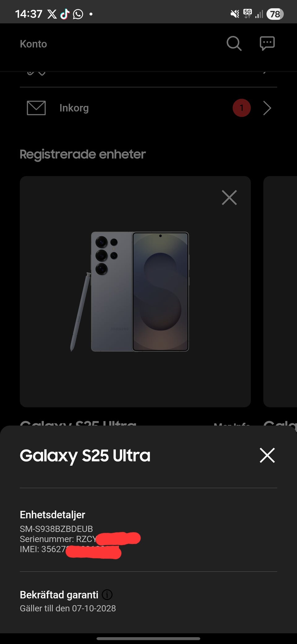Screen dimensions: 297x644
Task: Tap the red unread badge showing 1
Action: 242,108
